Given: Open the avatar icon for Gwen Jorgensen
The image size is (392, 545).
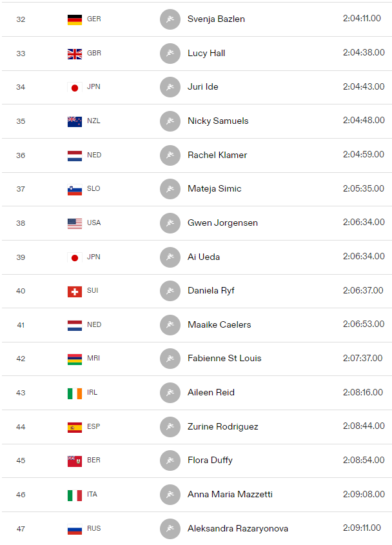Looking at the screenshot, I should (170, 223).
